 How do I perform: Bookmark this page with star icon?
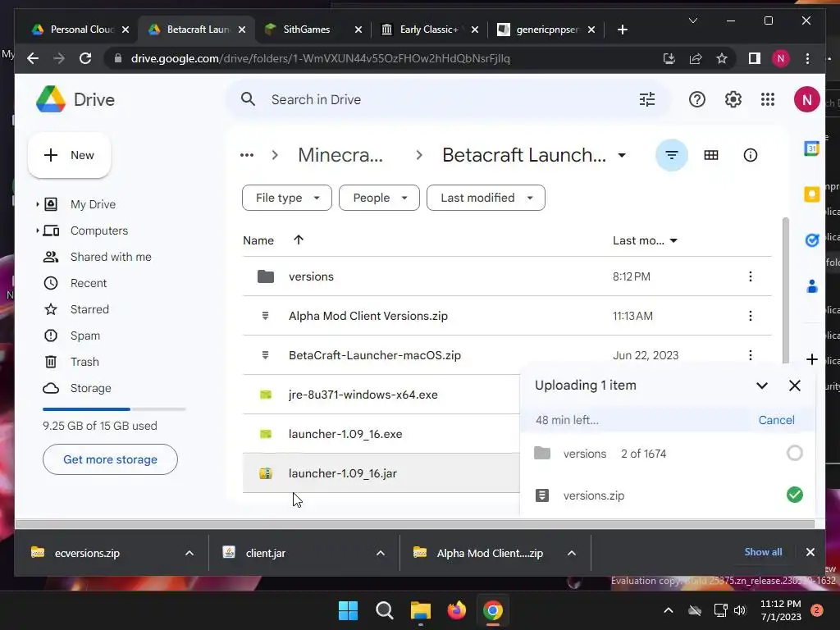pos(722,58)
